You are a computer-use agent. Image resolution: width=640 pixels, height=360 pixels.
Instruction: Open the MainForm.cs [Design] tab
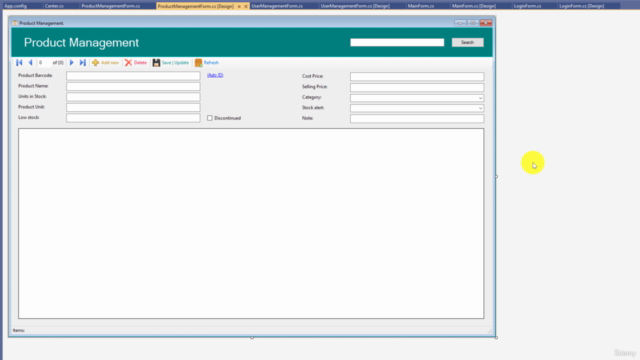point(474,6)
